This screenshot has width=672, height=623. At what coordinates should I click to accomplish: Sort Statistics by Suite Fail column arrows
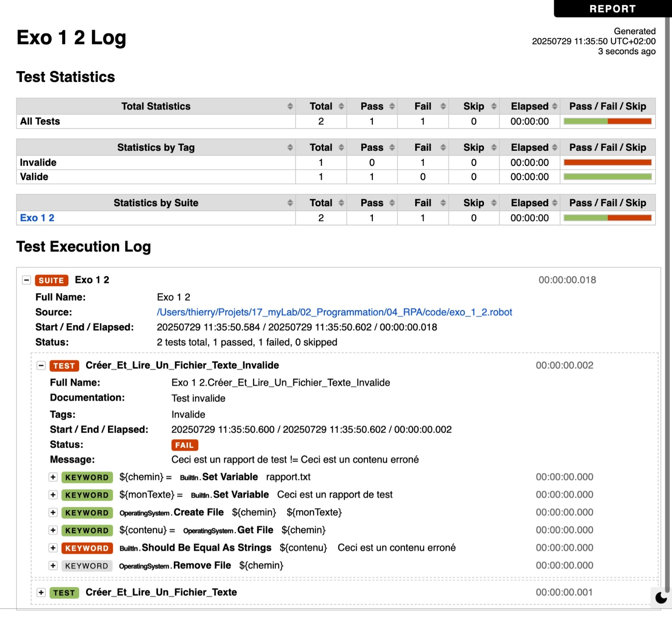[x=443, y=203]
